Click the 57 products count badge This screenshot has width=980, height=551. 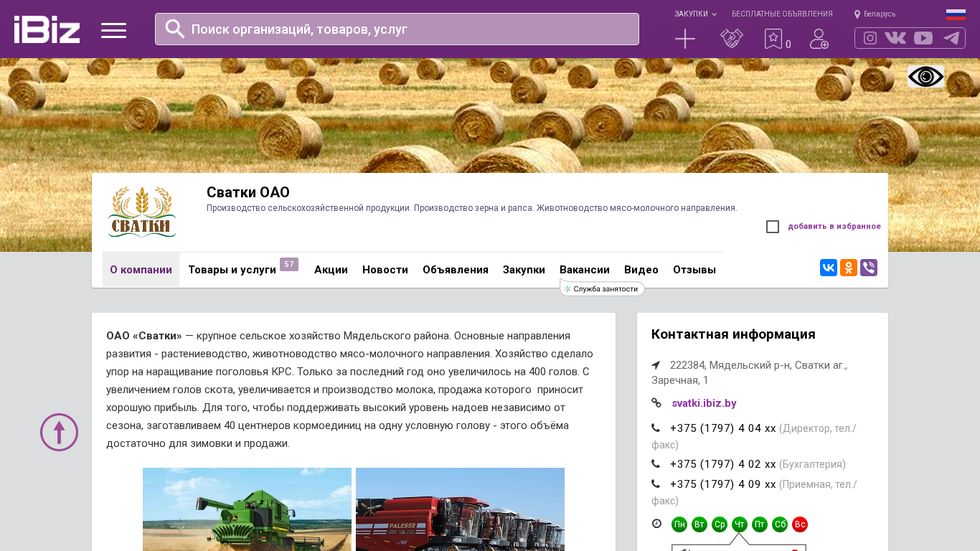pos(289,265)
